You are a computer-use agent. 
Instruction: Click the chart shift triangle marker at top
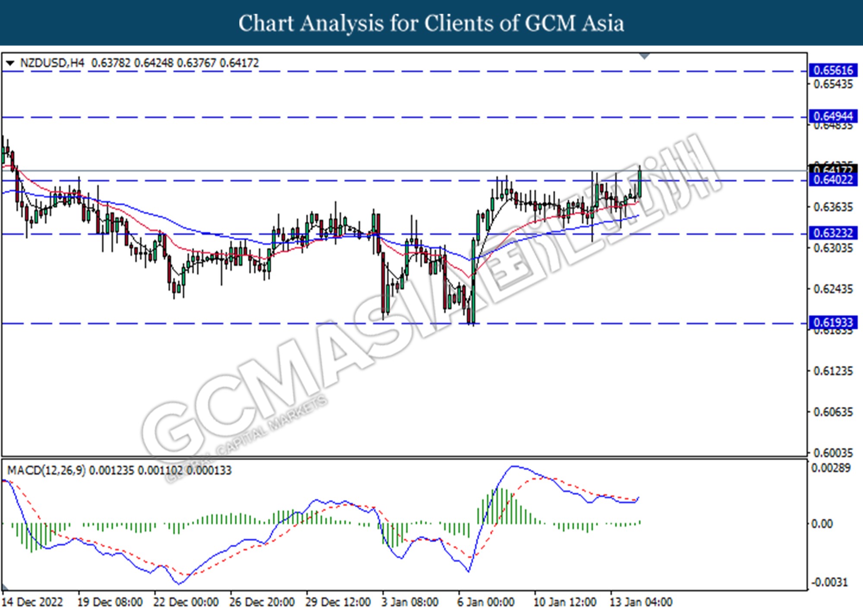pyautogui.click(x=644, y=56)
